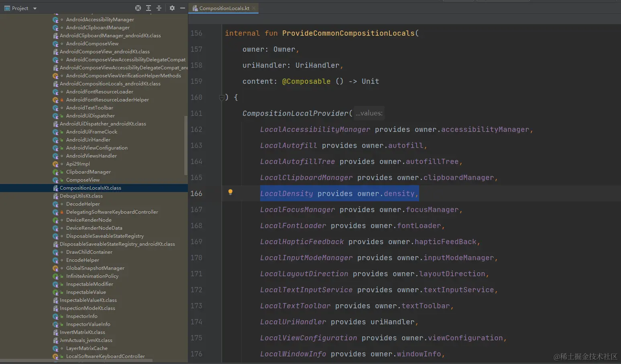Select AndroidUriHandler entry
The height and width of the screenshot is (364, 621).
click(x=88, y=140)
